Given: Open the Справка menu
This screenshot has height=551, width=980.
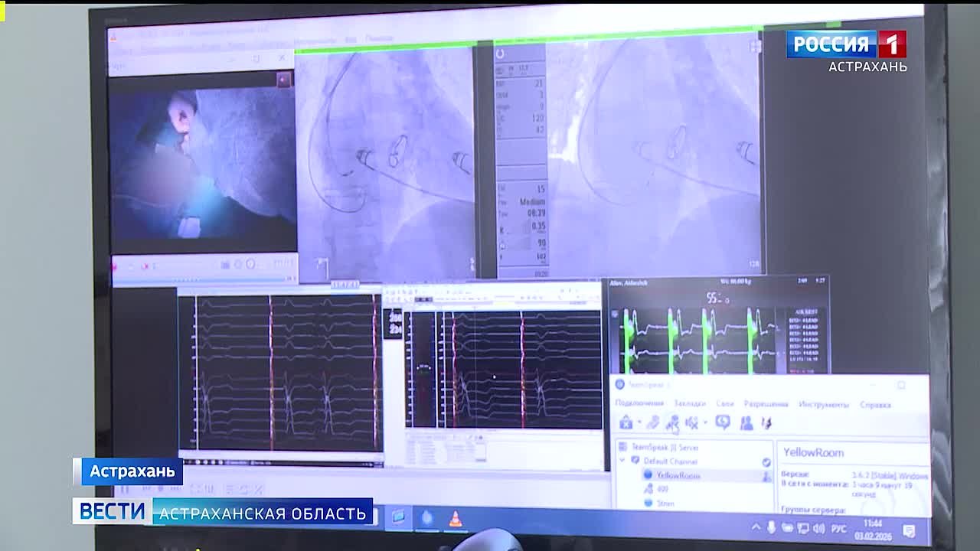Looking at the screenshot, I should pos(875,405).
